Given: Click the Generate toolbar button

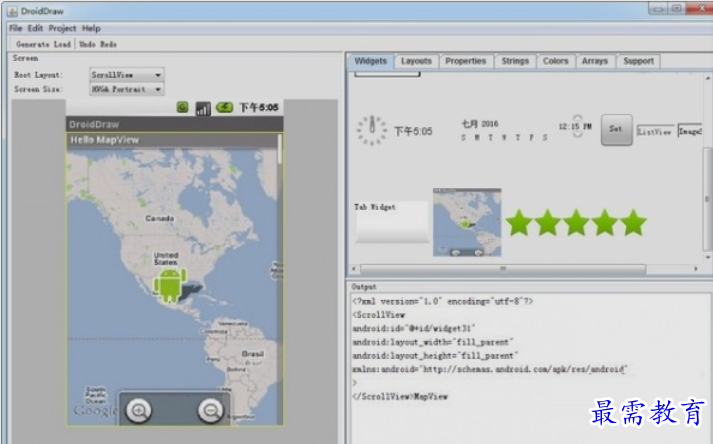Looking at the screenshot, I should pyautogui.click(x=32, y=44).
